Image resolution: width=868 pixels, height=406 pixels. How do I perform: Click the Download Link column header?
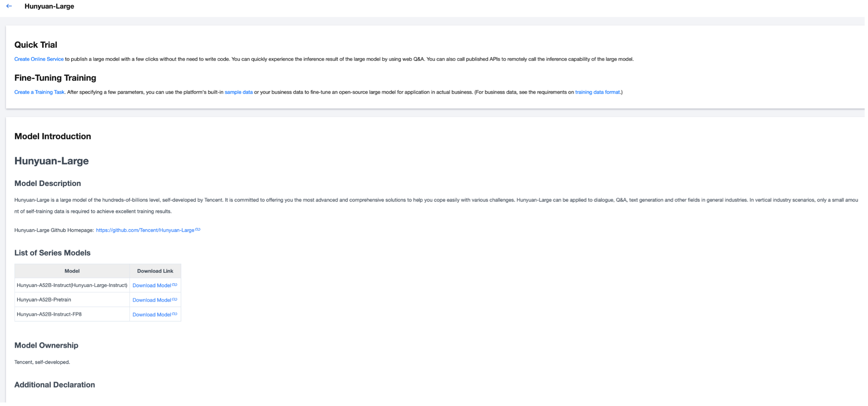(x=155, y=271)
